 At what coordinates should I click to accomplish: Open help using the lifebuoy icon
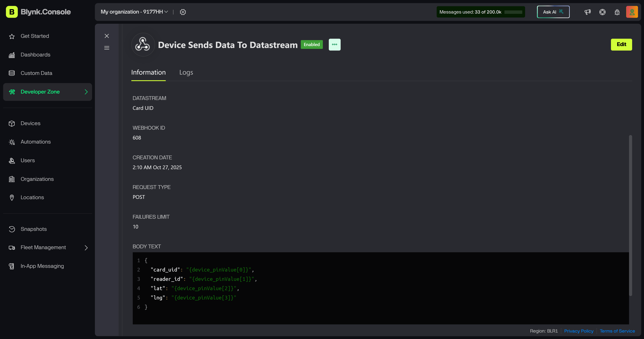[x=602, y=12]
